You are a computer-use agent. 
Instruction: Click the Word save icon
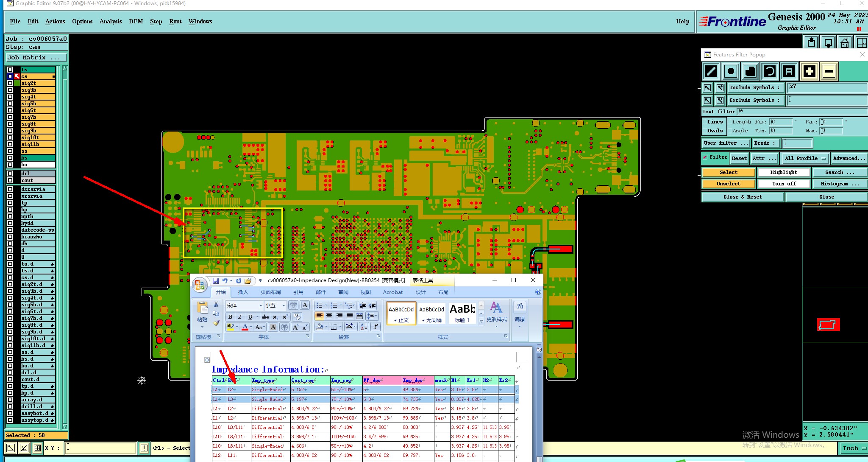pyautogui.click(x=216, y=280)
